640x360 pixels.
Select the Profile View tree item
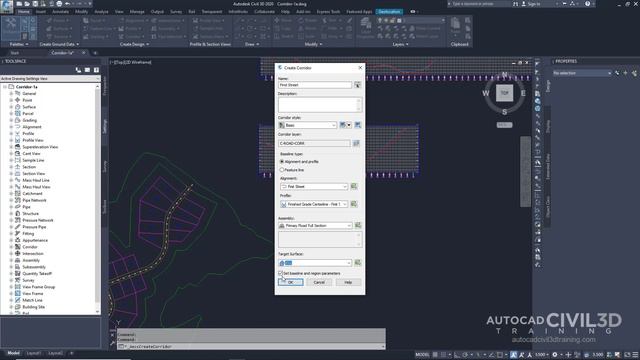pyautogui.click(x=33, y=140)
